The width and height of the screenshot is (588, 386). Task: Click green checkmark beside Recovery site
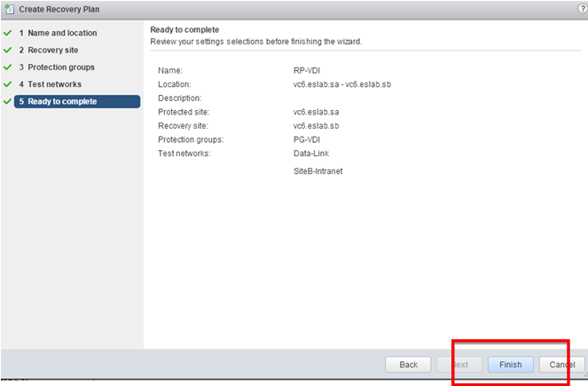(7, 51)
